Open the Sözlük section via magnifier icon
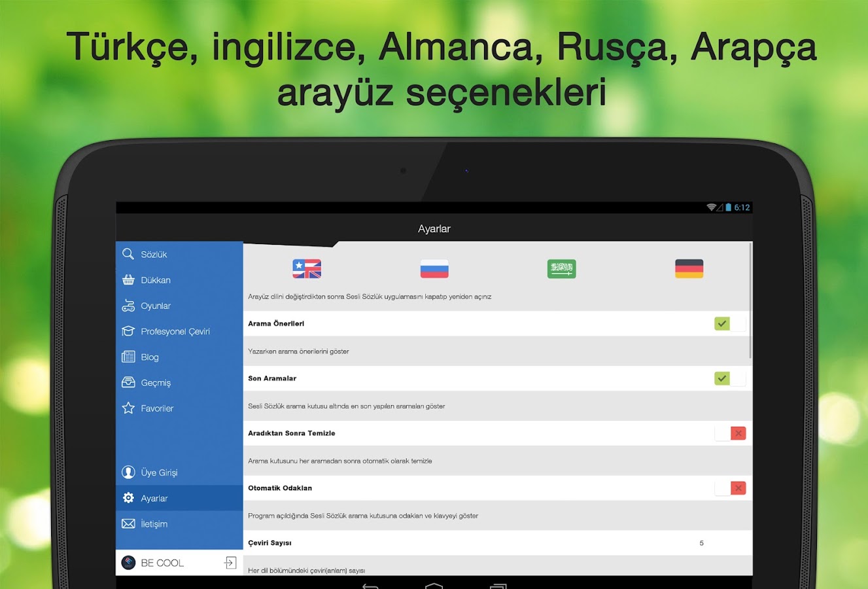 pos(128,254)
